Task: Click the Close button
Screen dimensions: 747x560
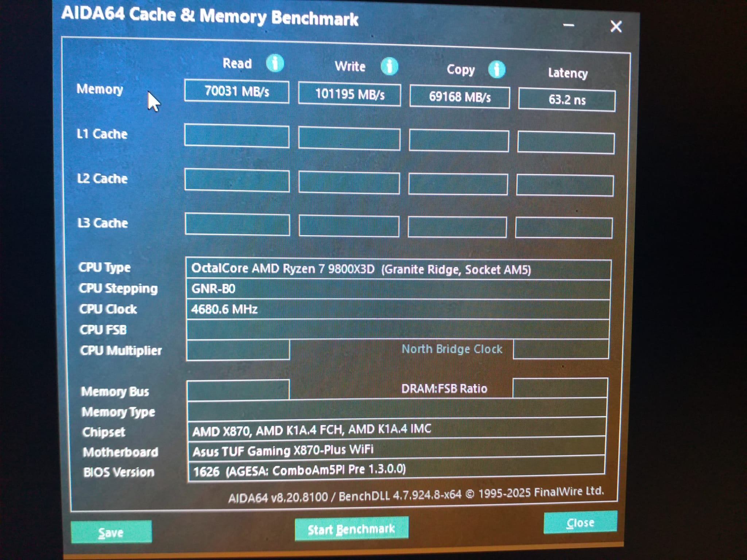Action: point(580,522)
